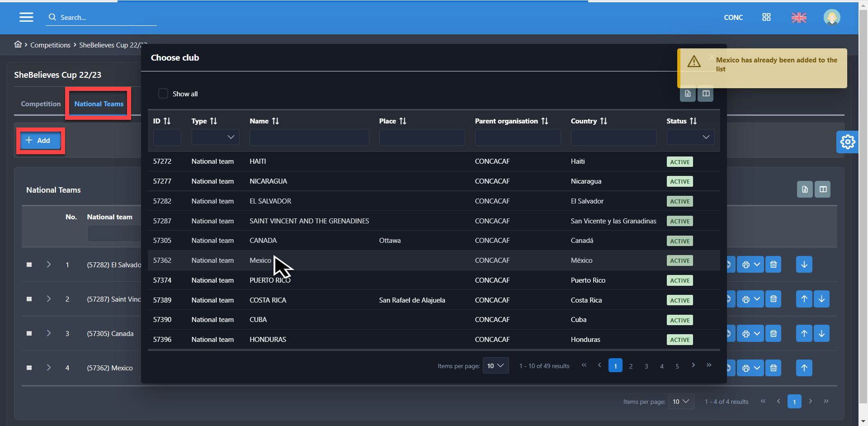
Task: Click the home breadcrumb icon
Action: 18,44
